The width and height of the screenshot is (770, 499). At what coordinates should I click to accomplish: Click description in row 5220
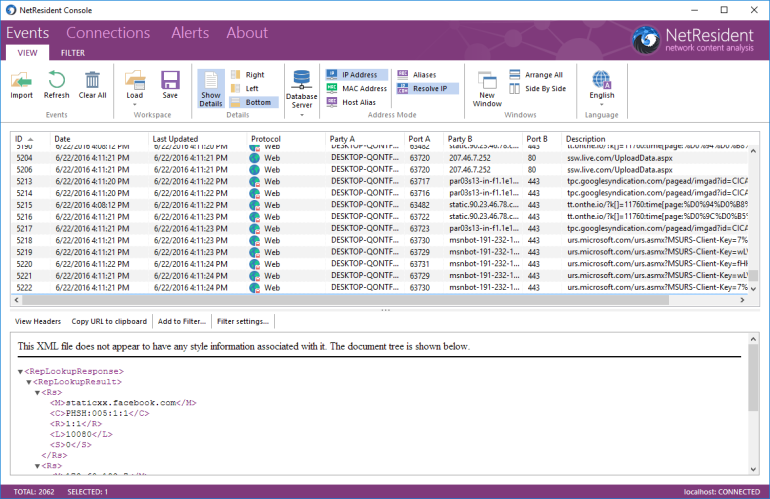tap(658, 264)
